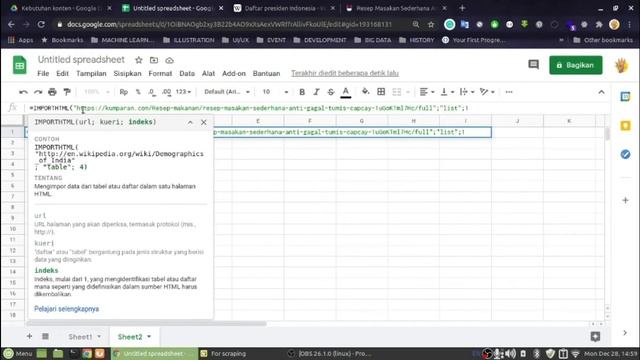Get add-ons with plus icon in side panel
The height and width of the screenshot is (360, 640).
pos(625,200)
